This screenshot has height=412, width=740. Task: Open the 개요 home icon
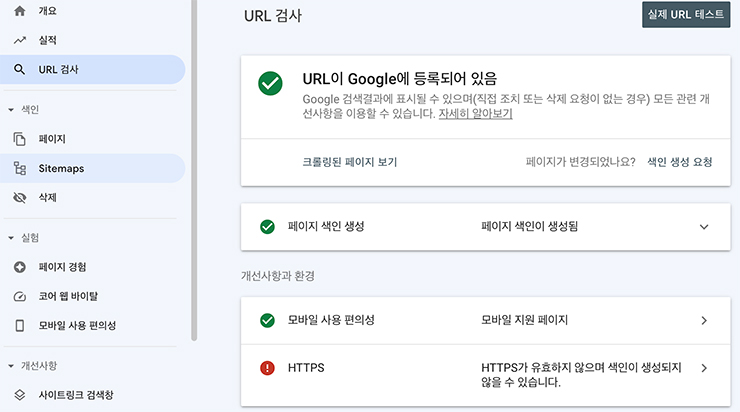tap(19, 11)
